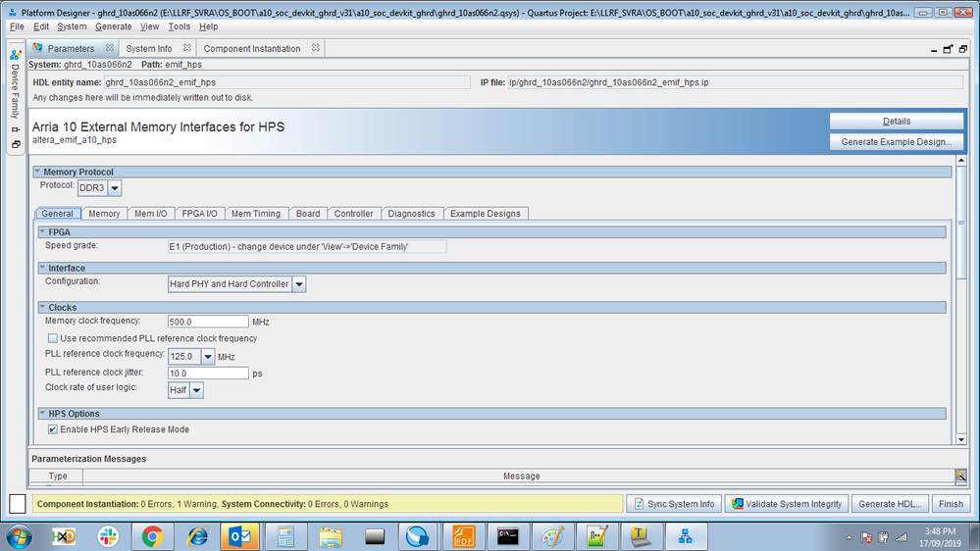Open the Edit menu
This screenshot has height=551, width=980.
pyautogui.click(x=41, y=26)
